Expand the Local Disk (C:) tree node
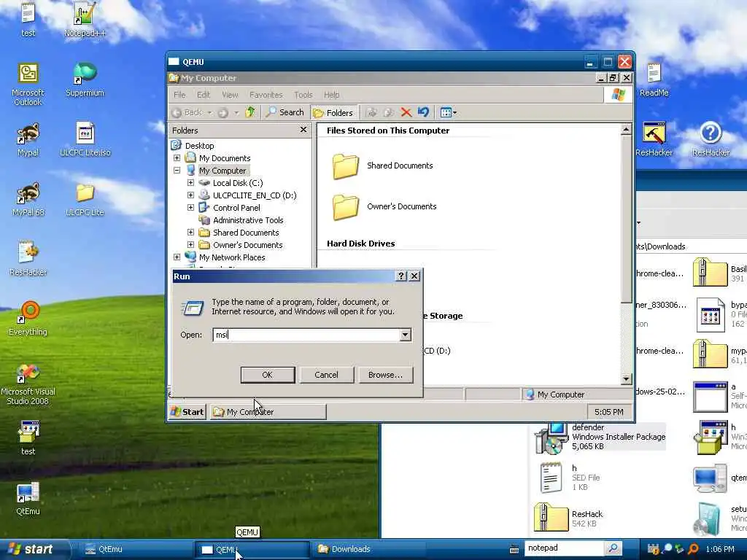This screenshot has width=747, height=560. [190, 182]
